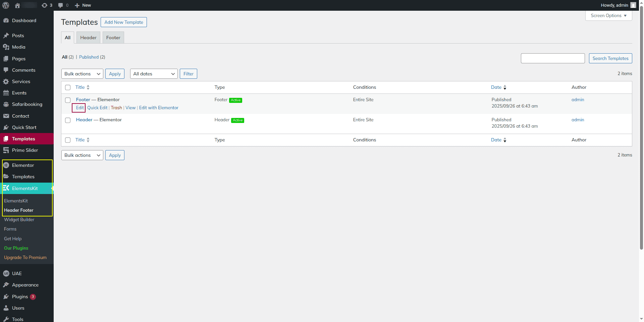This screenshot has height=322, width=644.
Task: Check the Footer — Elementor row checkbox
Action: 68,100
